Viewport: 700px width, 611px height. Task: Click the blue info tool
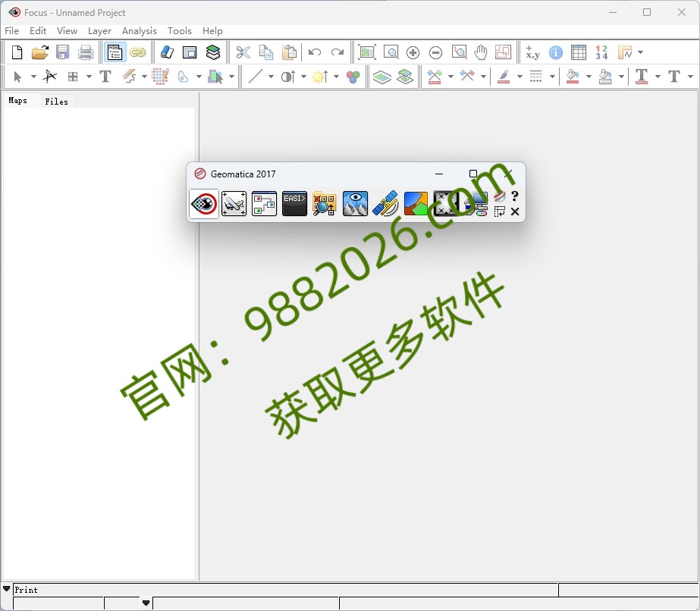pos(555,53)
